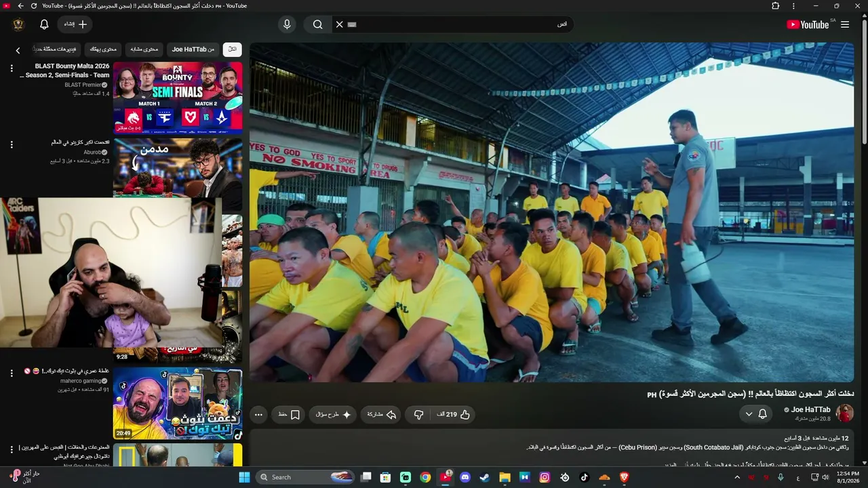Open BLAST Bounty Malta 2026 video title

click(x=64, y=70)
